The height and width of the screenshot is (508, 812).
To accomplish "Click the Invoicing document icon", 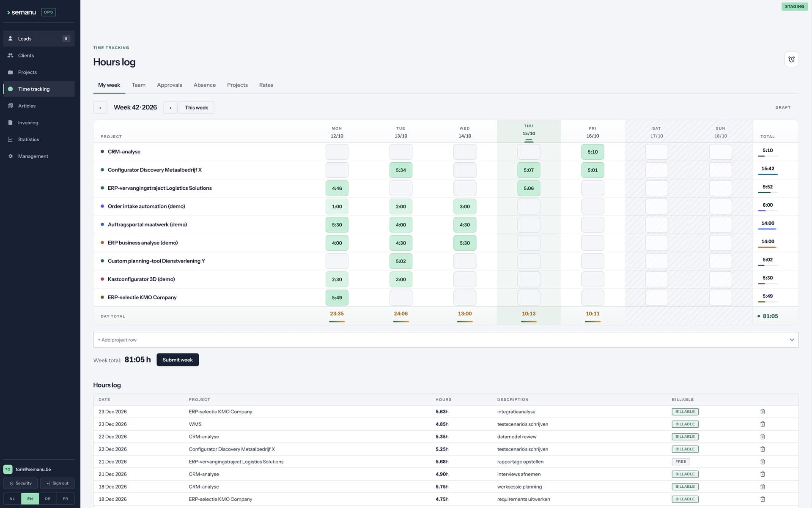I will (x=11, y=123).
